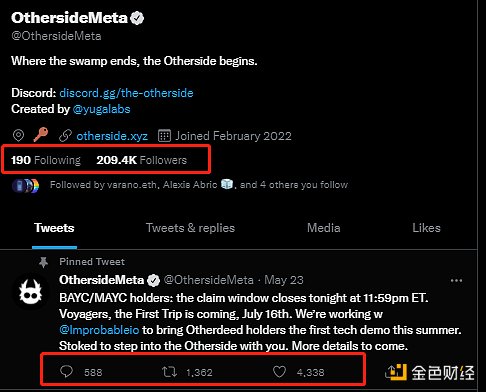Click the reply speech bubble icon
Screen dimensions: 486x392
point(66,371)
